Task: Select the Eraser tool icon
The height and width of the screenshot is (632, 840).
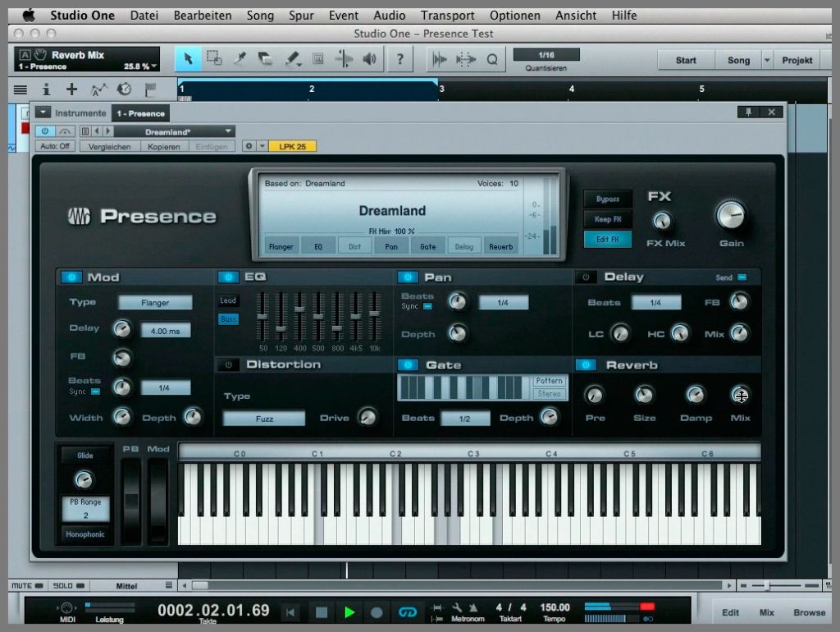Action: click(x=265, y=58)
